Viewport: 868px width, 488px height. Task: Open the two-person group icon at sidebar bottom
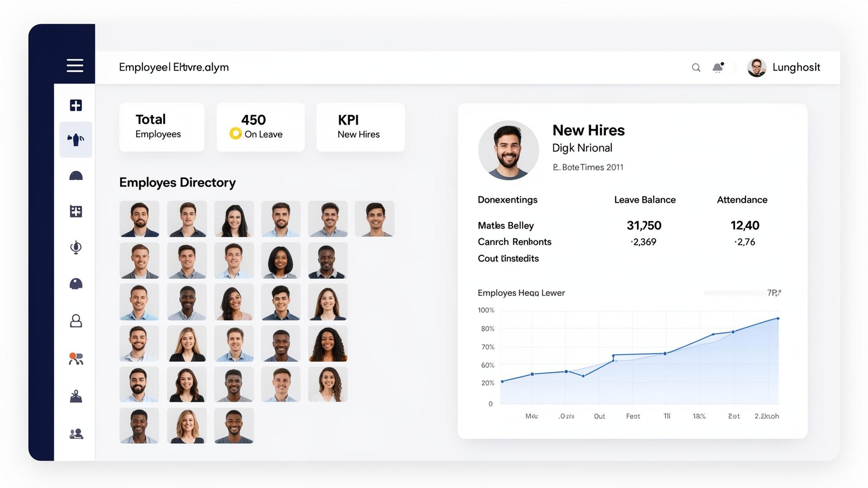tap(76, 434)
